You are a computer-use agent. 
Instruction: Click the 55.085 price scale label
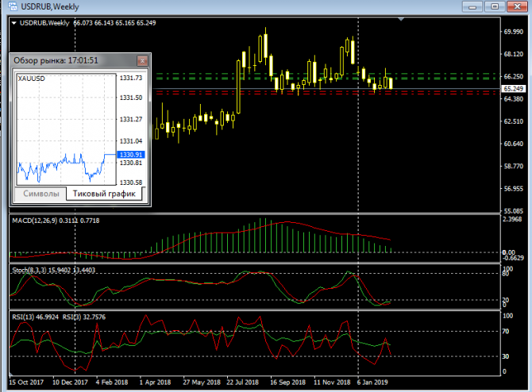point(513,211)
